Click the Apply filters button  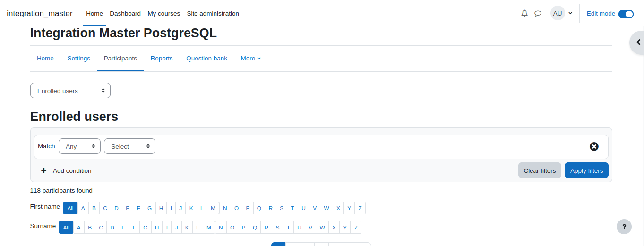point(587,170)
